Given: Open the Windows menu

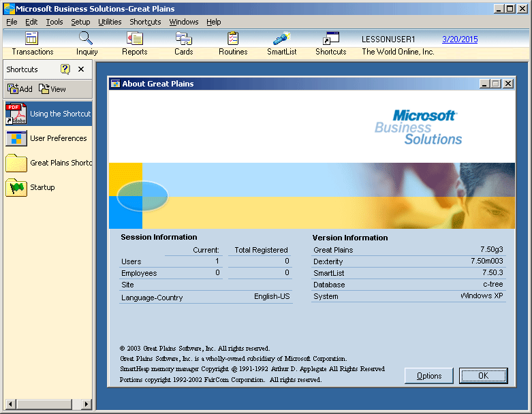Looking at the screenshot, I should (183, 22).
